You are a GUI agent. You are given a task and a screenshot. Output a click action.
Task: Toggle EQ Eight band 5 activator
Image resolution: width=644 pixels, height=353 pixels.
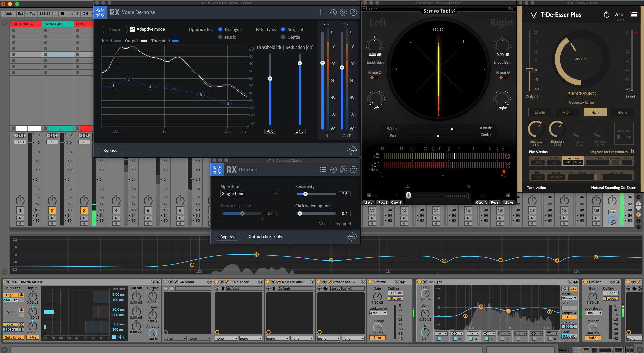pos(502,339)
